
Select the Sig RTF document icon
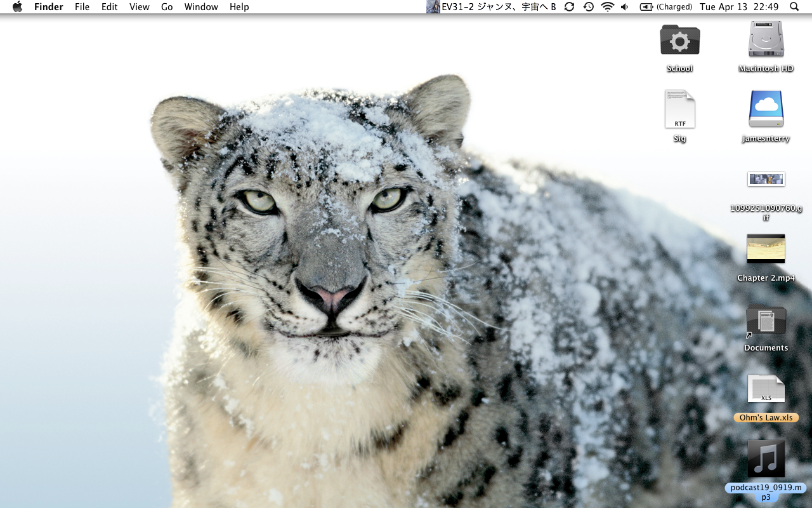click(680, 109)
